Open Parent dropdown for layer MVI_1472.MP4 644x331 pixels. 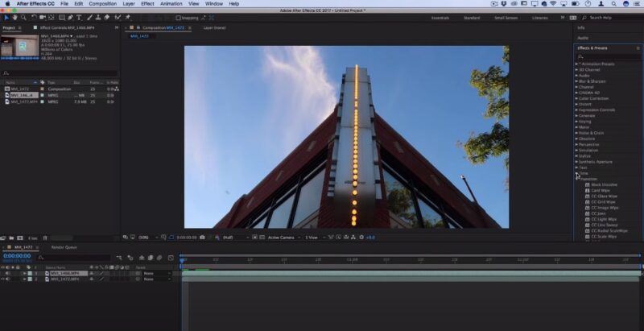point(156,279)
